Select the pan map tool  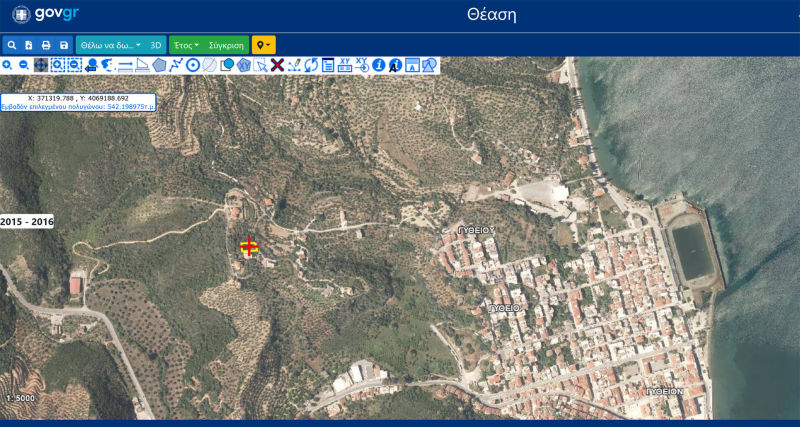click(40, 65)
